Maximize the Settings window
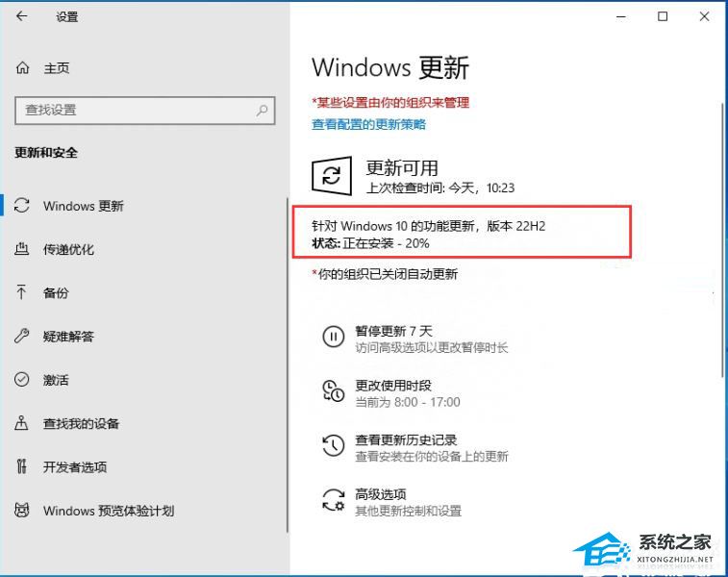Screen dimensions: 728x577 [x=663, y=16]
